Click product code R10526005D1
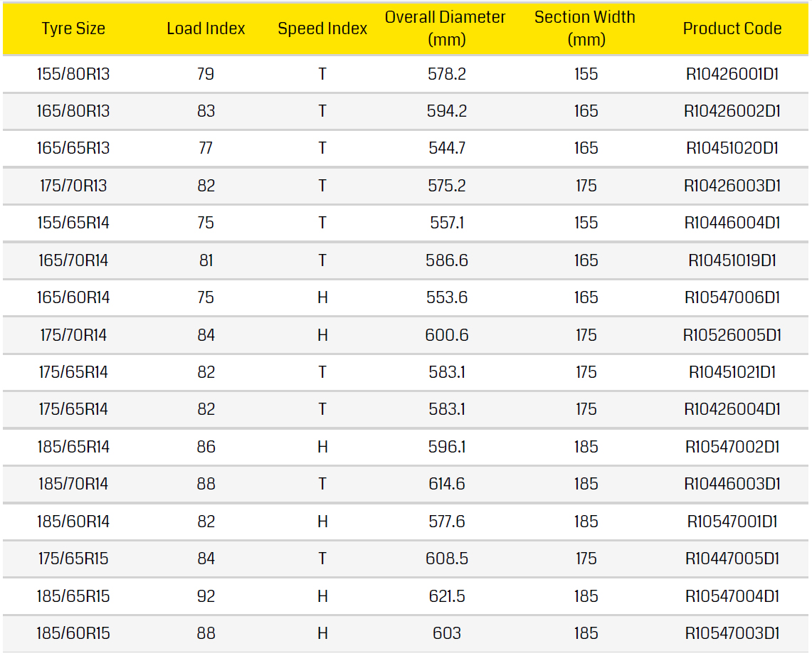Image resolution: width=812 pixels, height=656 pixels. 732,334
